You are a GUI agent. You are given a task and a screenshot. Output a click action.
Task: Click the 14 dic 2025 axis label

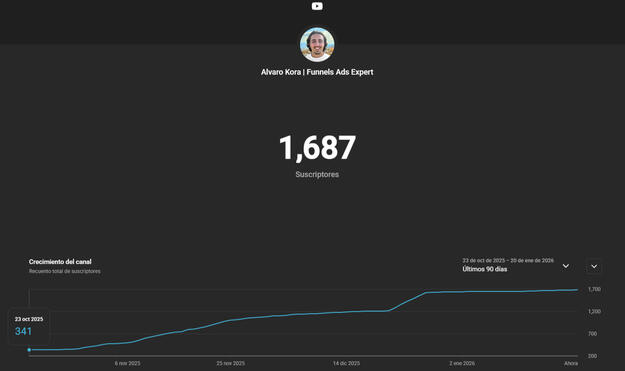tap(346, 363)
